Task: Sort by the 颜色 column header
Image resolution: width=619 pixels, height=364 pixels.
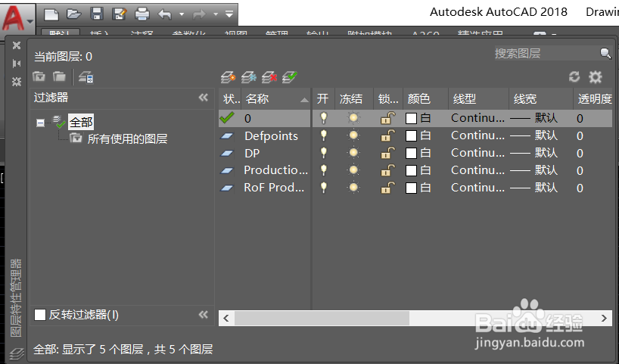Action: tap(425, 98)
